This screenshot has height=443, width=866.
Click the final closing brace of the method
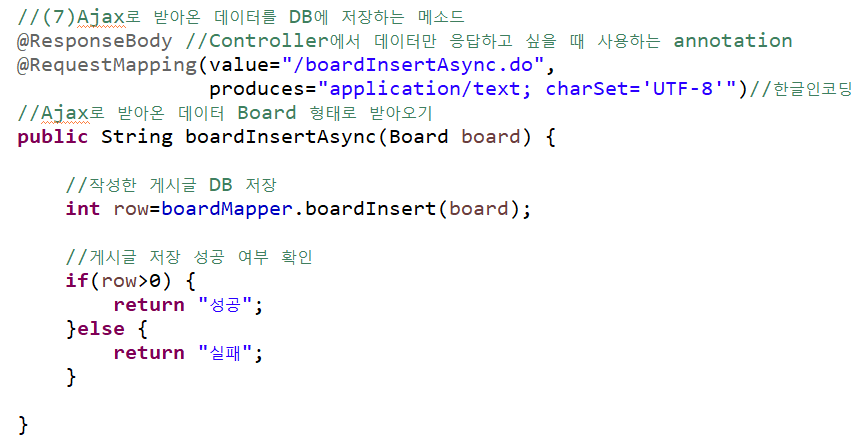23,425
